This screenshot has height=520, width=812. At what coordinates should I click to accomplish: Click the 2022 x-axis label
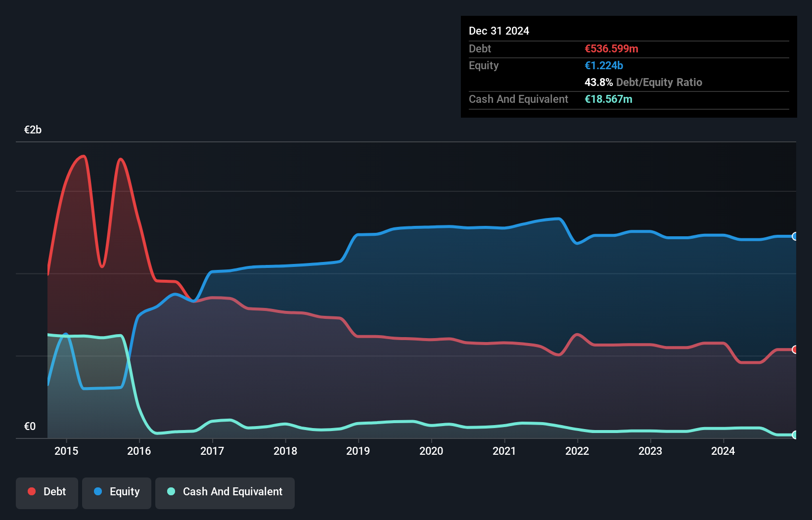coord(577,451)
